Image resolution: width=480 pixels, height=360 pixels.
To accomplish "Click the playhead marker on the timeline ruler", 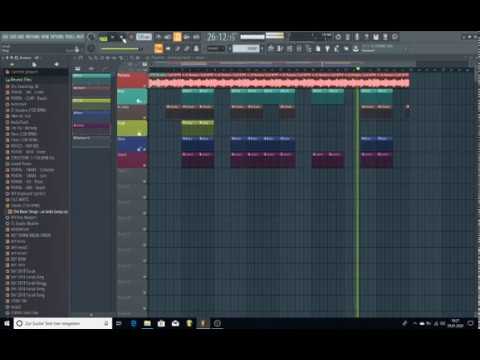I will [358, 69].
